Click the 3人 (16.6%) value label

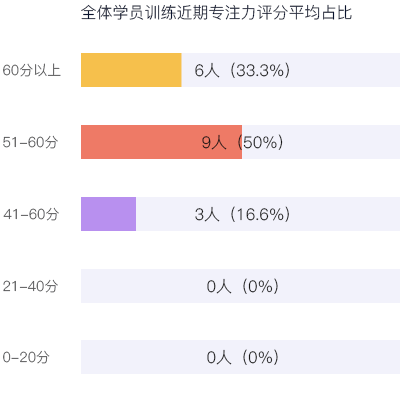pyautogui.click(x=243, y=214)
